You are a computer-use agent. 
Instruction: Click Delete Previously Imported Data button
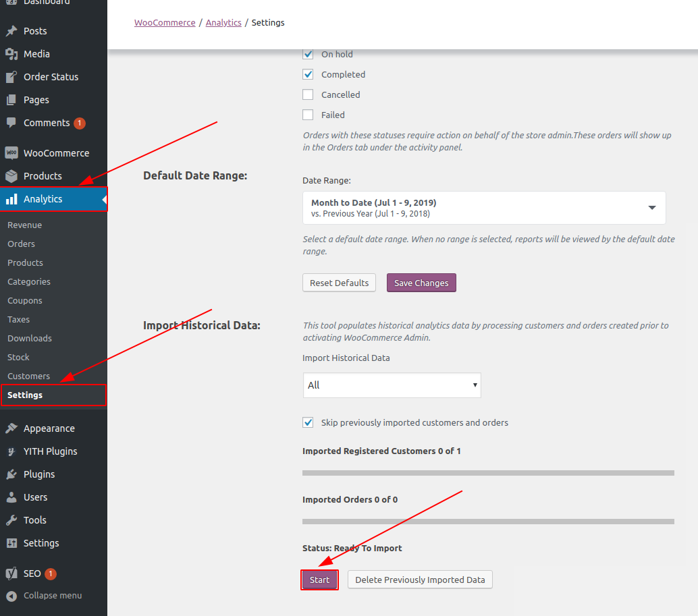pos(420,580)
